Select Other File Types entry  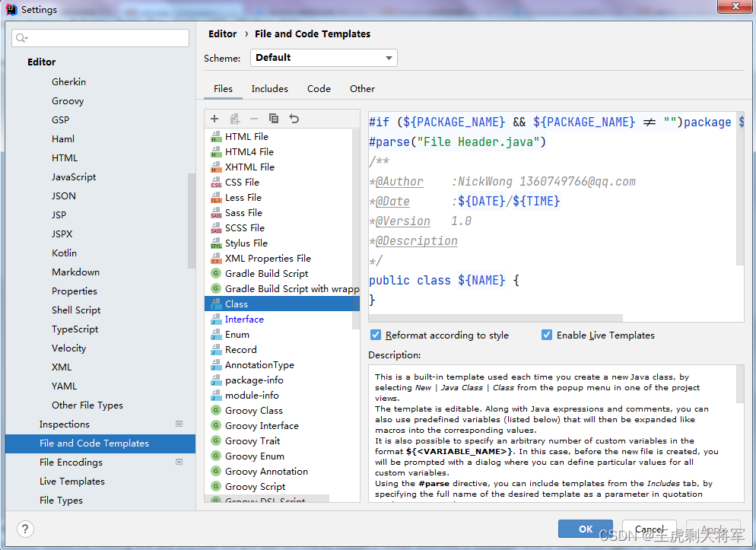coord(87,405)
